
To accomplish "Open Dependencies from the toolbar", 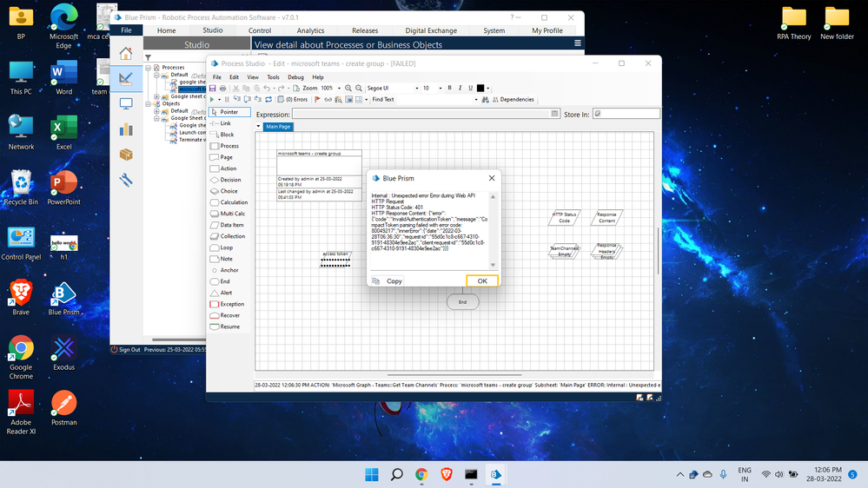I will click(x=513, y=100).
